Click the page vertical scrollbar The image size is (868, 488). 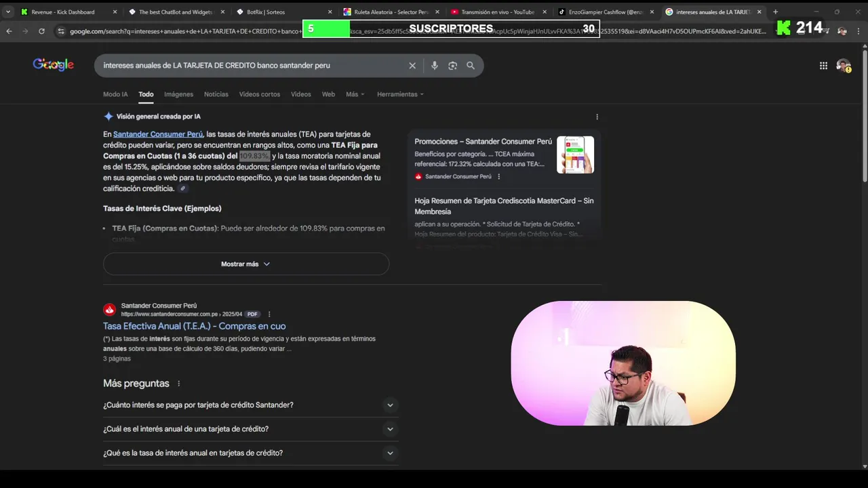[865, 115]
